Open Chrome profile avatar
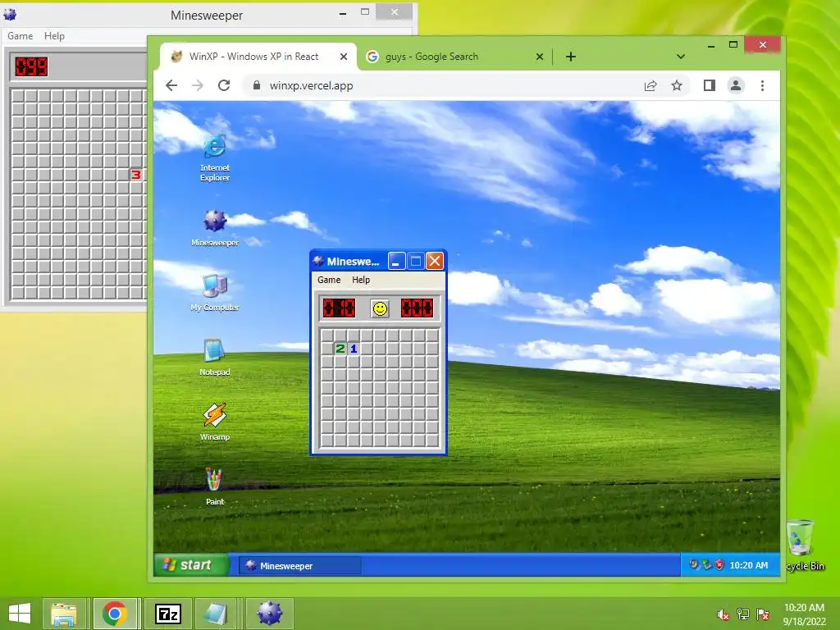The width and height of the screenshot is (840, 630). click(x=736, y=85)
